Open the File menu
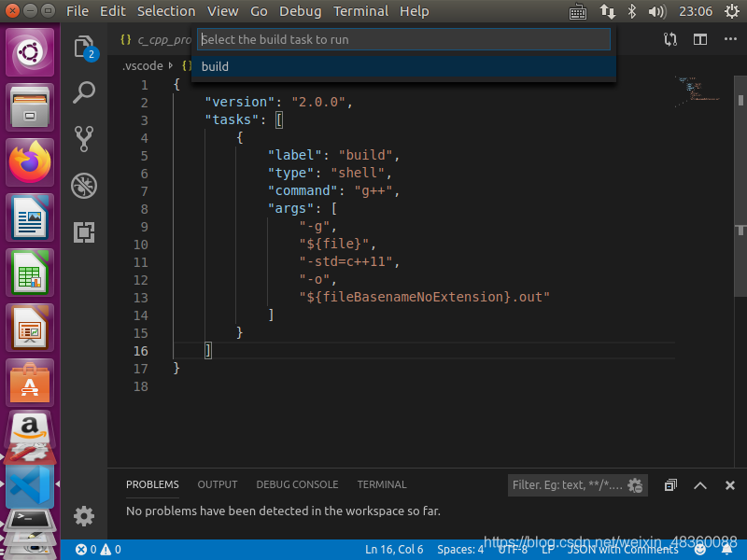747x560 pixels. (78, 11)
